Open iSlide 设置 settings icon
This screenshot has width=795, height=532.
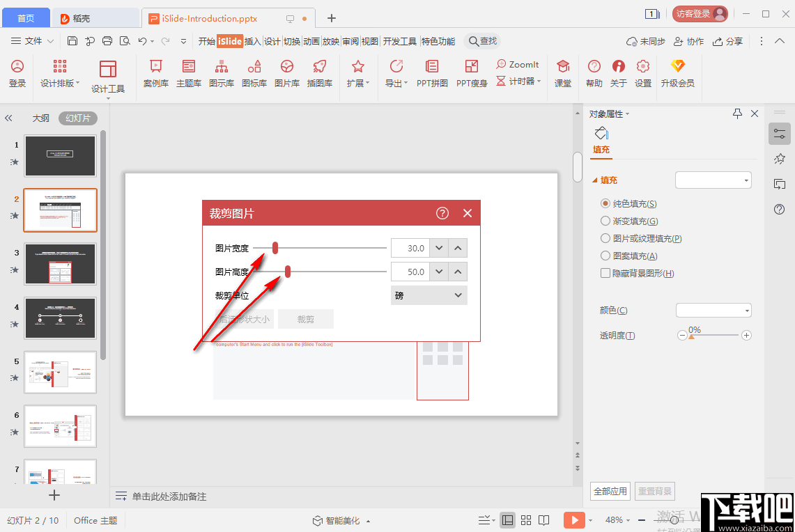(642, 75)
